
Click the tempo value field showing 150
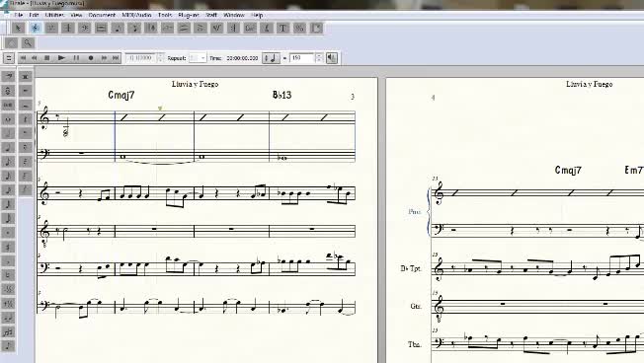302,58
